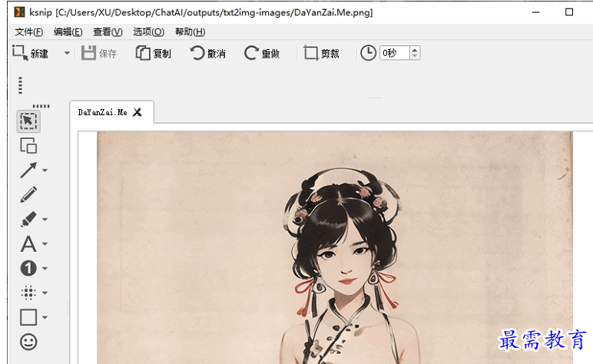This screenshot has height=364, width=593.
Task: Choose the Sticker smiley tool
Action: pyautogui.click(x=28, y=342)
